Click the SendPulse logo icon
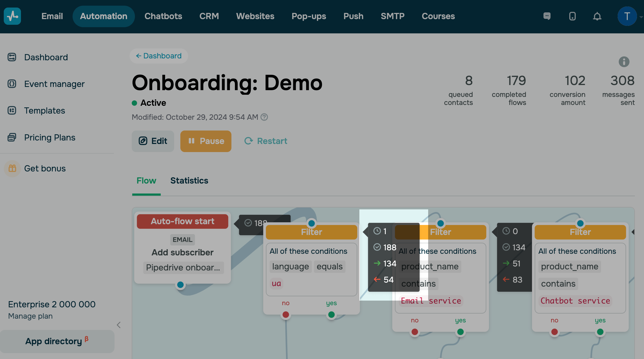644x359 pixels. [x=12, y=16]
